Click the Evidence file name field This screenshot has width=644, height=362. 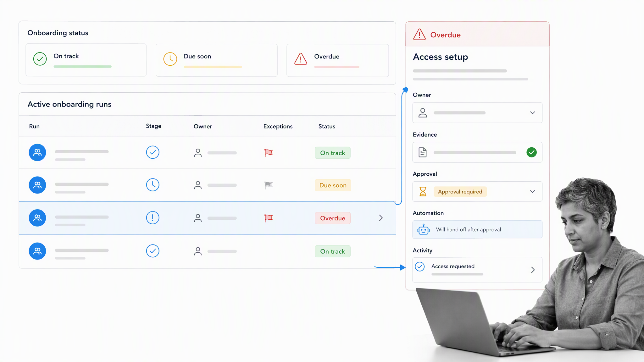(477, 152)
